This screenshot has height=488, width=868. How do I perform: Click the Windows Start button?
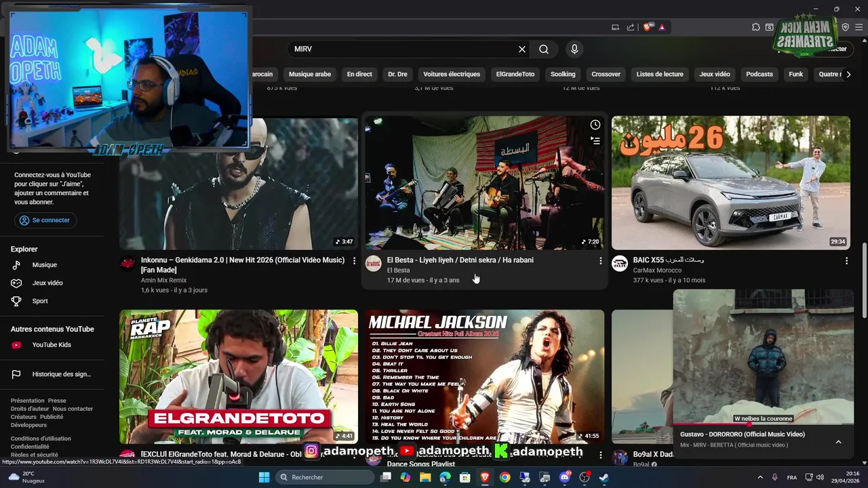264,477
